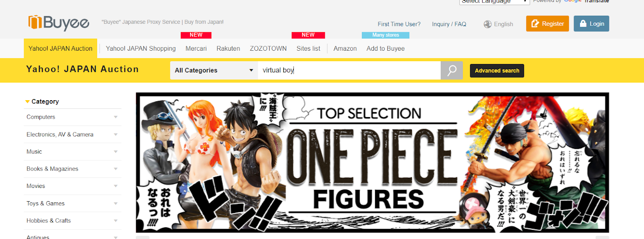Switch to Yahoo! JAPAN Shopping tab

tap(141, 49)
